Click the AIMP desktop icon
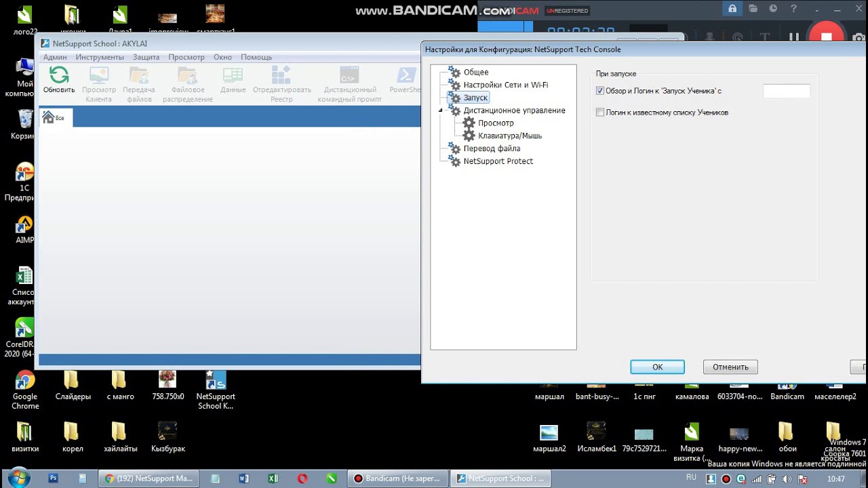The width and height of the screenshot is (868, 488). point(25,230)
